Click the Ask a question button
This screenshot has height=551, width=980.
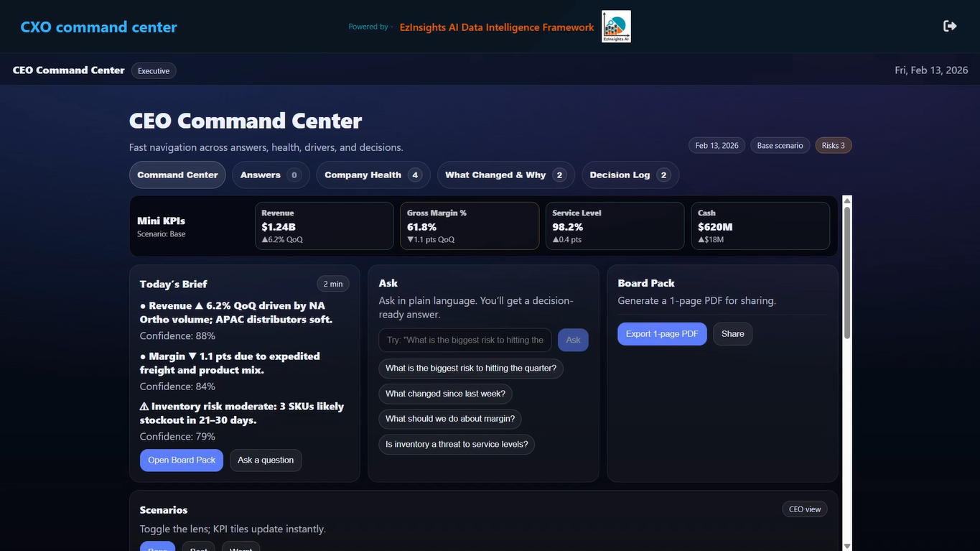pos(266,460)
